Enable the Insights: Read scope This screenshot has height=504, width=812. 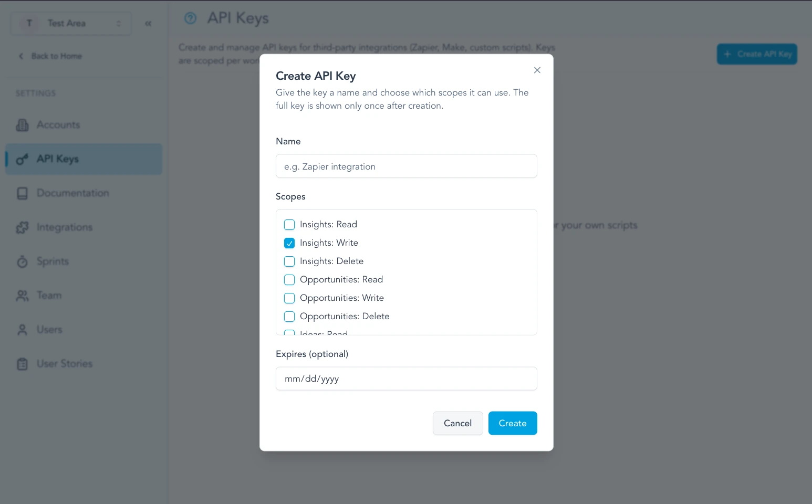[289, 224]
